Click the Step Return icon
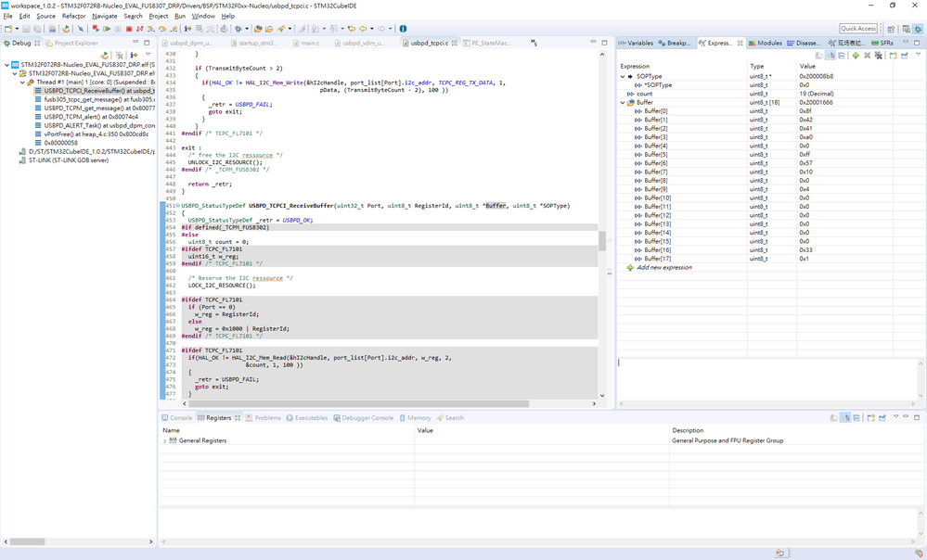This screenshot has width=927, height=560. tap(174, 29)
